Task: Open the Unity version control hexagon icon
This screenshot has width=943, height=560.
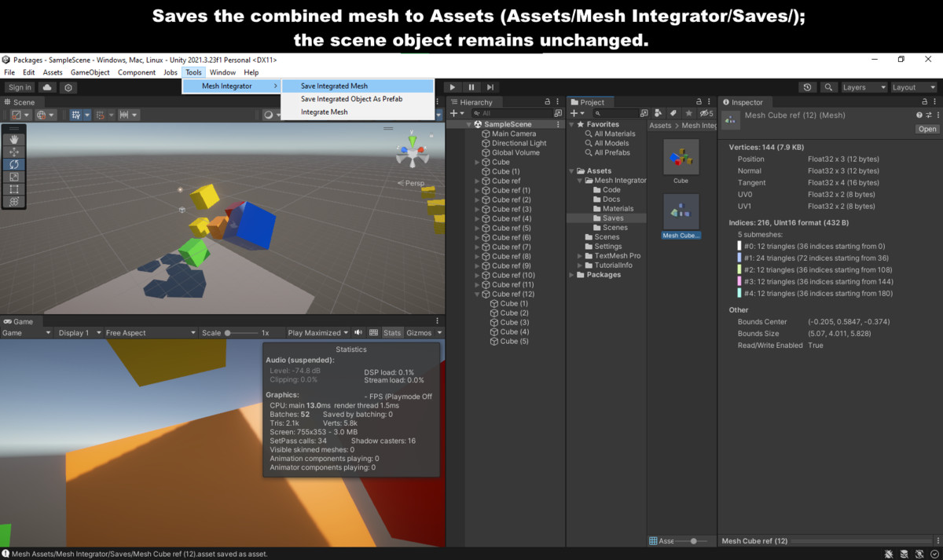Action: coord(68,87)
